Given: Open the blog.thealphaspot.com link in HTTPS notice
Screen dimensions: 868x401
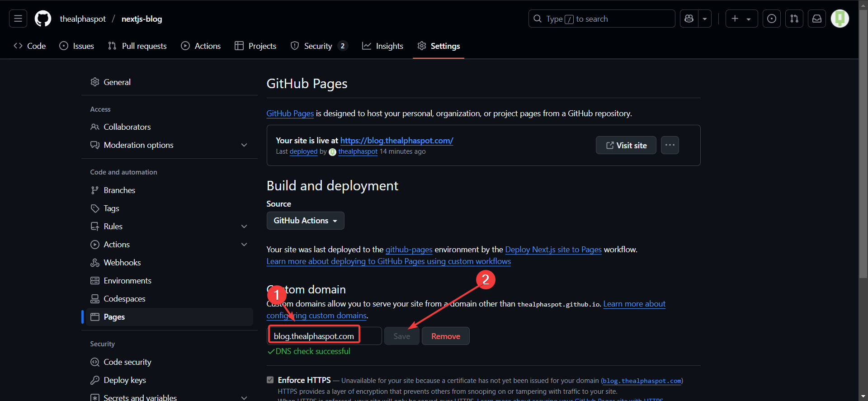Looking at the screenshot, I should (x=642, y=381).
